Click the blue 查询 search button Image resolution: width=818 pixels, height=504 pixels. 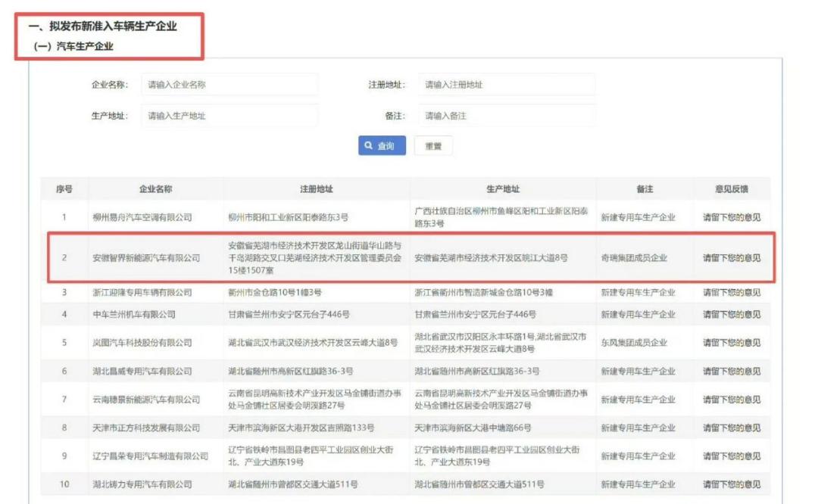coord(382,146)
